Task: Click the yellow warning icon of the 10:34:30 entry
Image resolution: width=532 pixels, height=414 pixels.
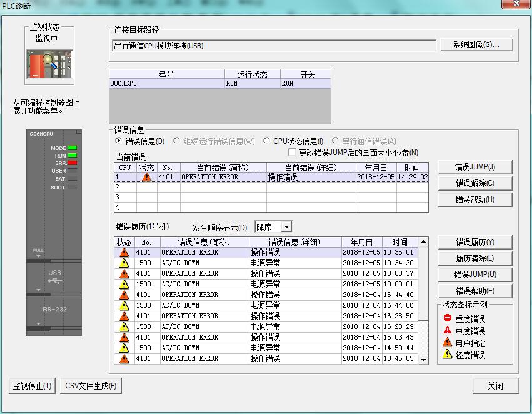Action: (x=124, y=263)
